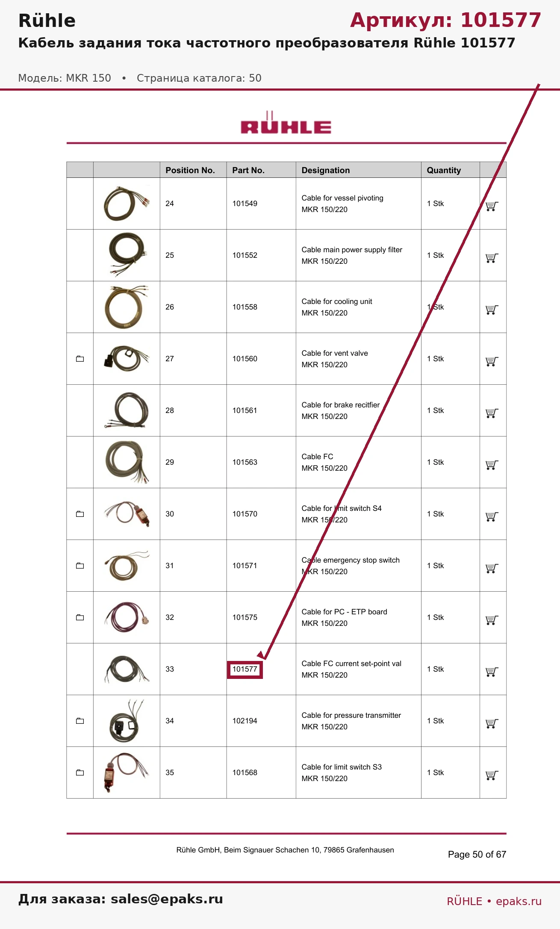Add brake rectifier cable 101561 to the cart
Screen dimensions: 560x929
[x=492, y=413]
